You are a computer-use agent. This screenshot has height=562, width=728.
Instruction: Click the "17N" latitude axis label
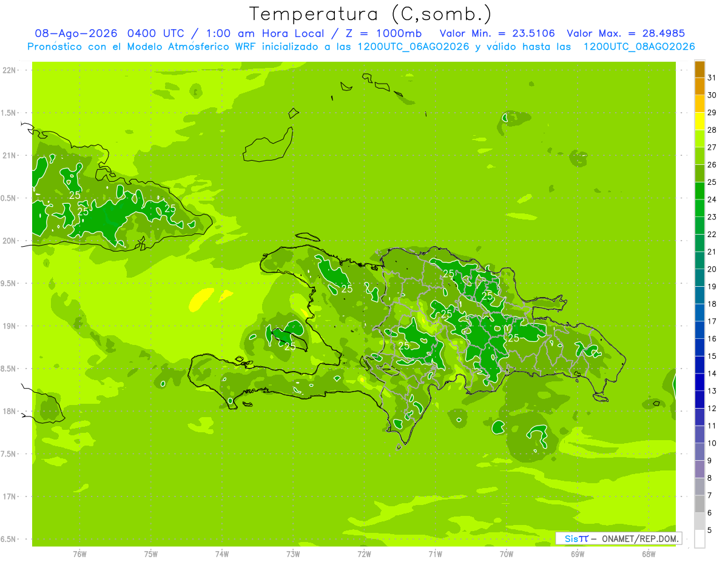[x=8, y=497]
